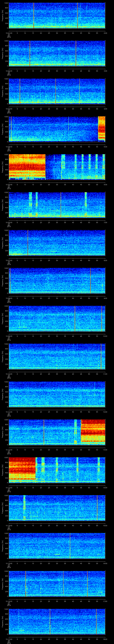Click the Frequency (Hz) axis label of 10:01:00 panel
Viewport: 114px width, 644px height.
click(3, 16)
